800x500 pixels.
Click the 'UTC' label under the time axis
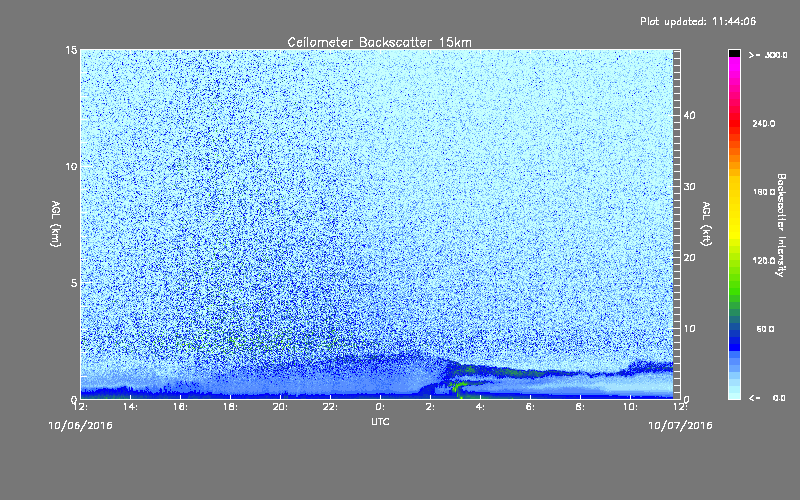pos(380,421)
